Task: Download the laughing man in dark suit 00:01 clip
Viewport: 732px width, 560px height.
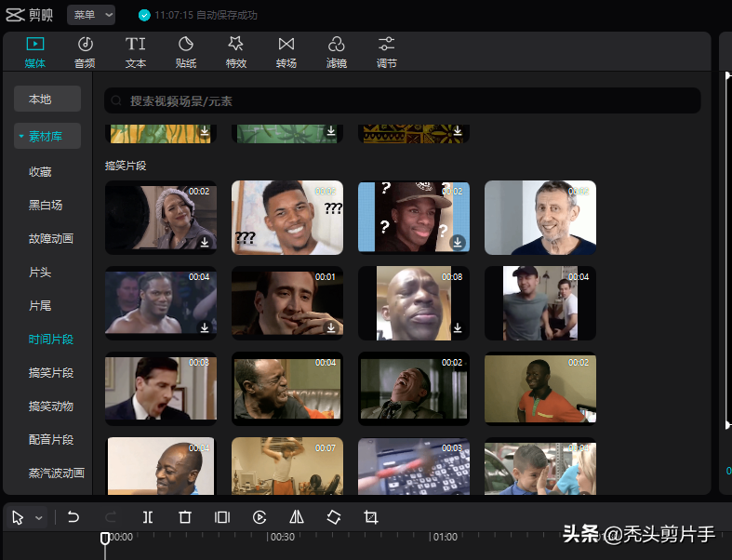Action: [x=331, y=327]
